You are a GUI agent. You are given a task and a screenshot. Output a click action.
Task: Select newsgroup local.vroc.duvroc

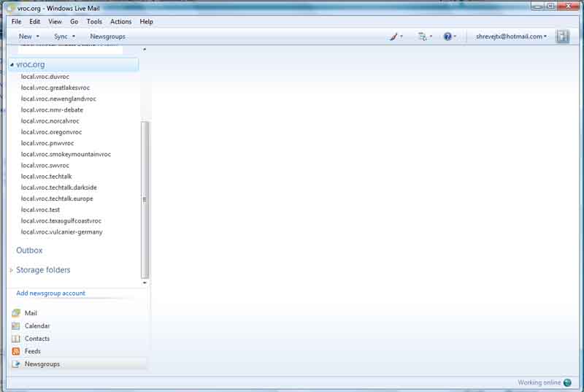point(45,77)
